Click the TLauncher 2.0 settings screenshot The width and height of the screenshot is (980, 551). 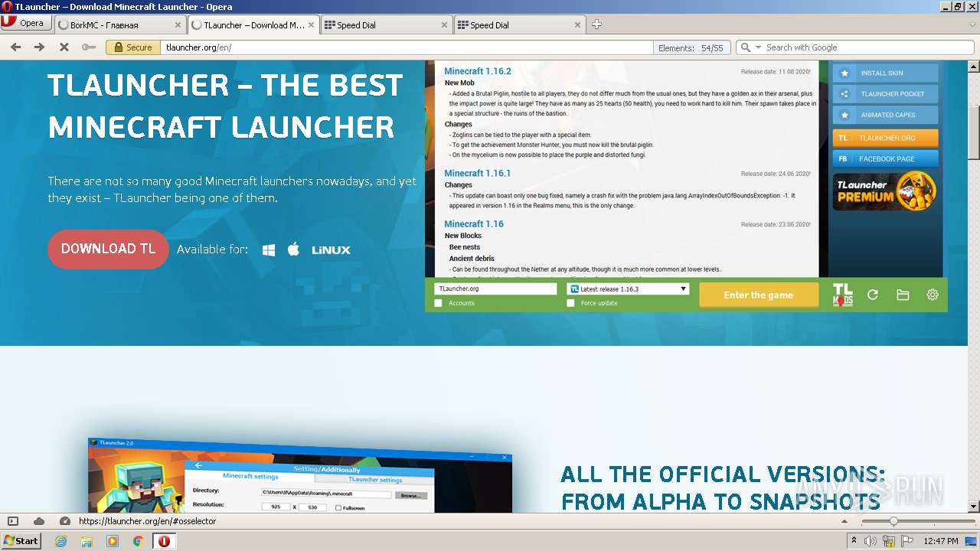pyautogui.click(x=299, y=476)
